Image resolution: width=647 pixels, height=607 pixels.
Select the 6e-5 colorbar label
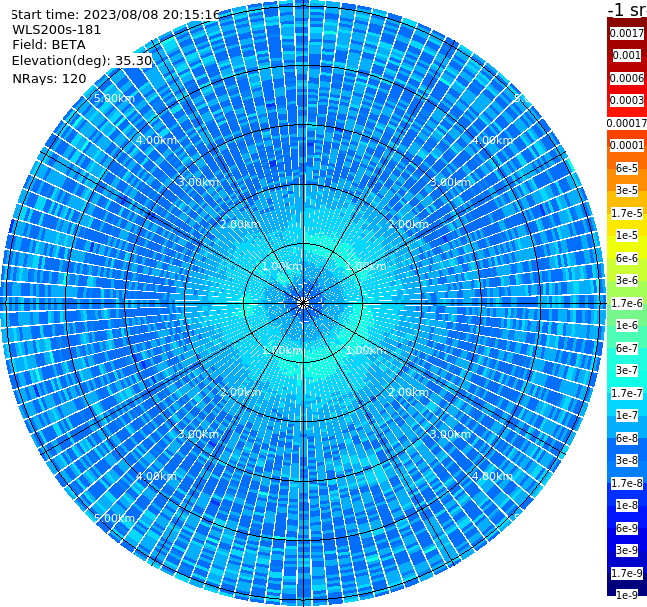(x=627, y=168)
